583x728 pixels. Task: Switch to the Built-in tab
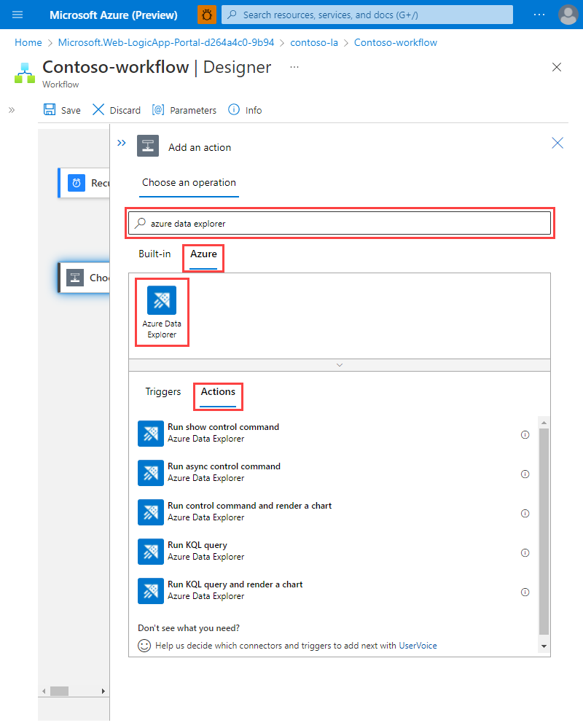154,254
